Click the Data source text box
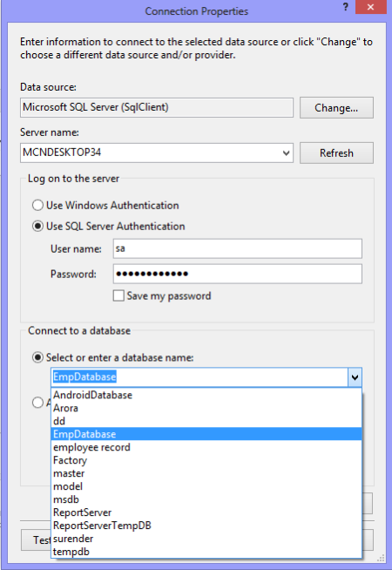The height and width of the screenshot is (570, 392). point(157,107)
